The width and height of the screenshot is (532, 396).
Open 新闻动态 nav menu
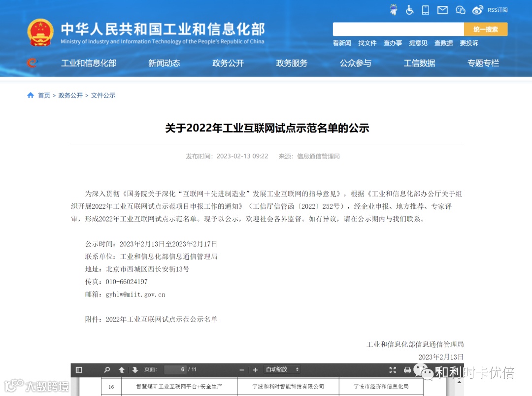tap(164, 63)
